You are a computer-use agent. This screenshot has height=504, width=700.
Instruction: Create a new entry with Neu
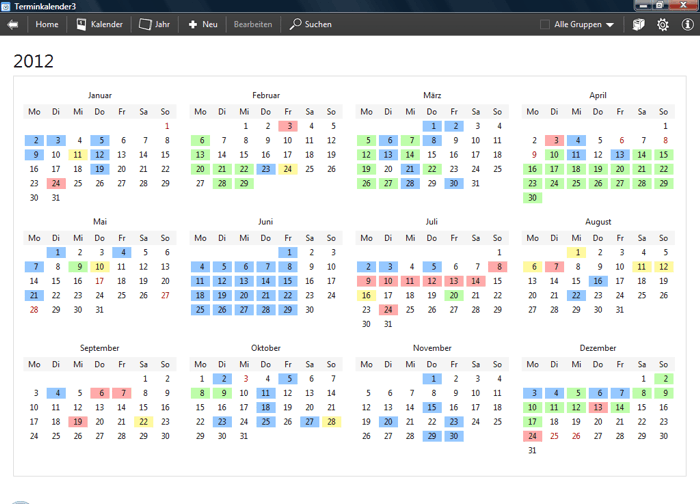tap(203, 24)
